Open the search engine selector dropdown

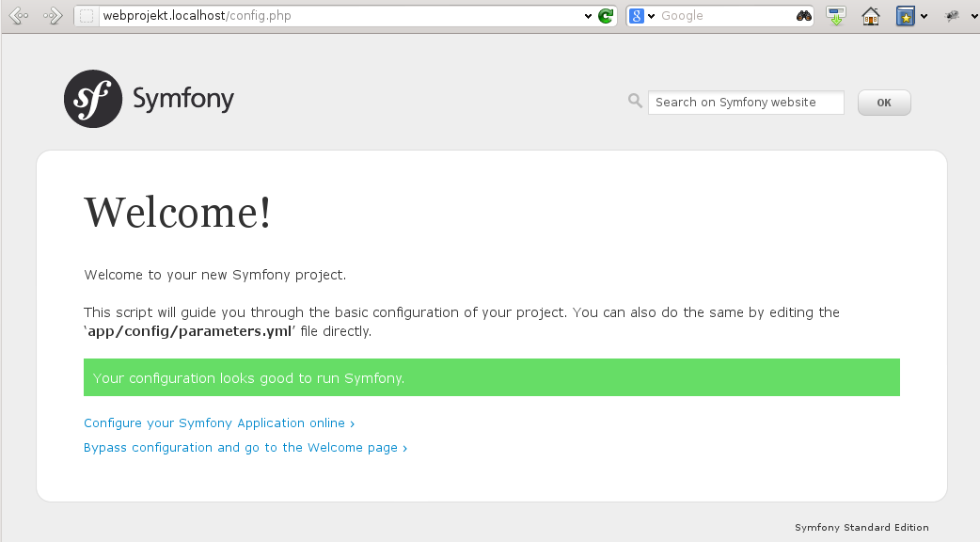pos(651,16)
